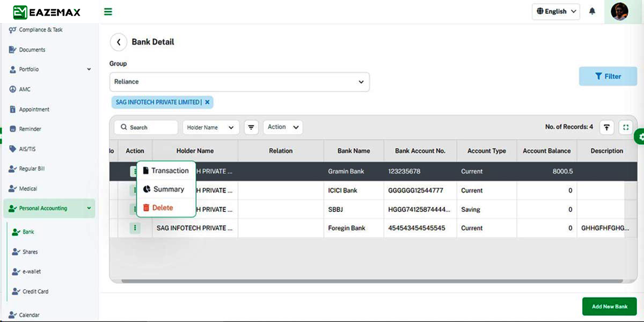This screenshot has height=322, width=644.
Task: Click the Filter button
Action: (608, 76)
